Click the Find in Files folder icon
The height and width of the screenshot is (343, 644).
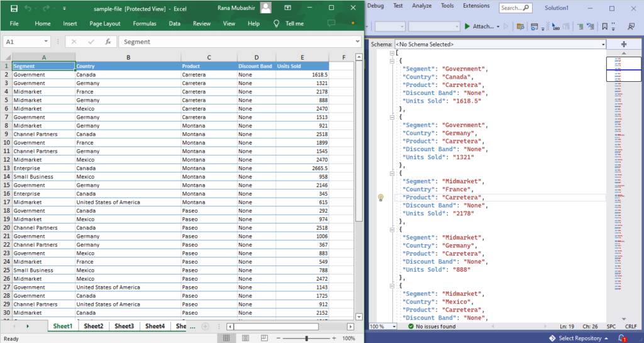pos(520,26)
